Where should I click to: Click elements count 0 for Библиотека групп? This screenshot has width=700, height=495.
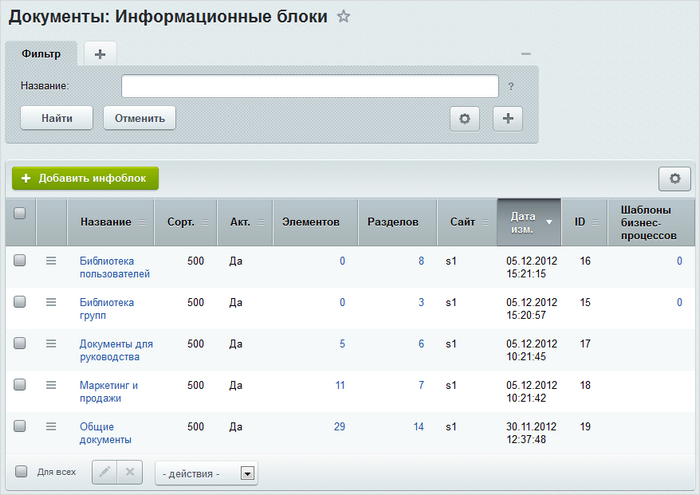pos(342,303)
